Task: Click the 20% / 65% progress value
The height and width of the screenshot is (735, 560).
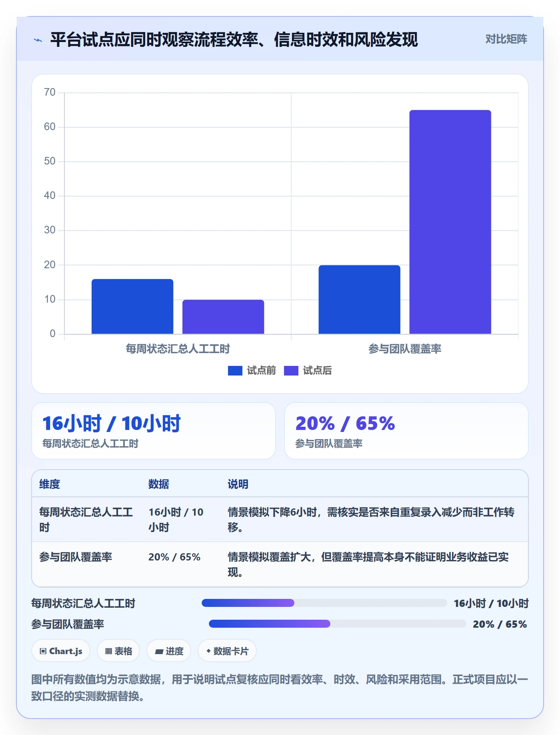Action: point(500,624)
